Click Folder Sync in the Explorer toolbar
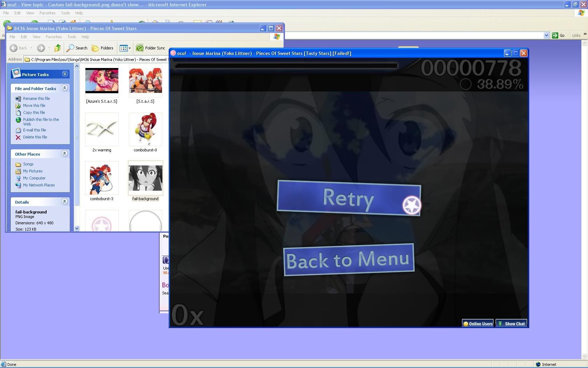This screenshot has width=588, height=368. click(x=150, y=48)
